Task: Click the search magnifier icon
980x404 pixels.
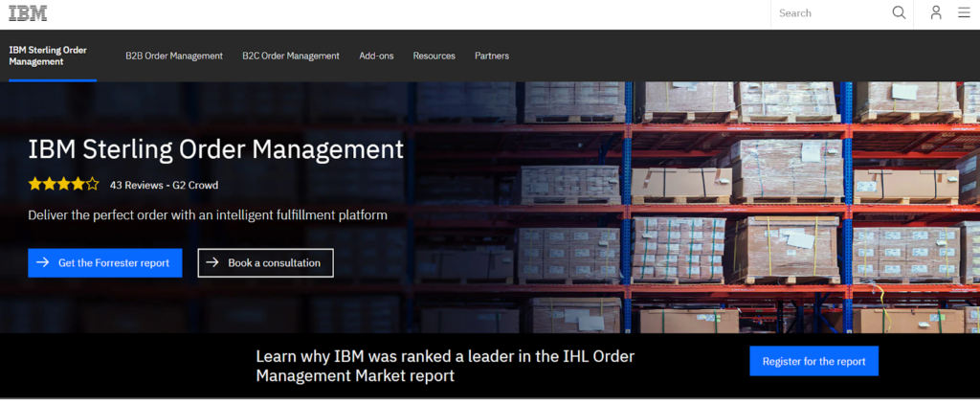Action: click(x=899, y=13)
